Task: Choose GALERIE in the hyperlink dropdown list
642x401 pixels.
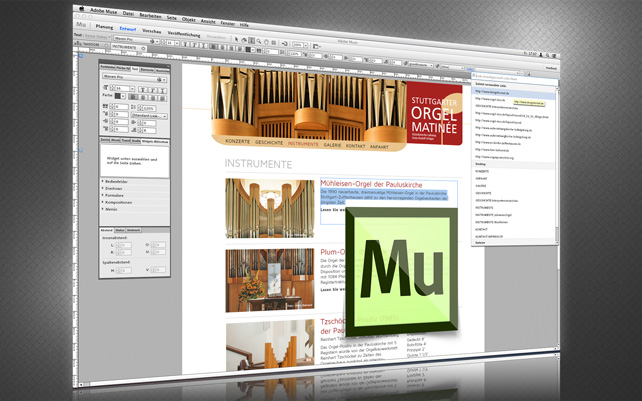Action: click(x=481, y=186)
